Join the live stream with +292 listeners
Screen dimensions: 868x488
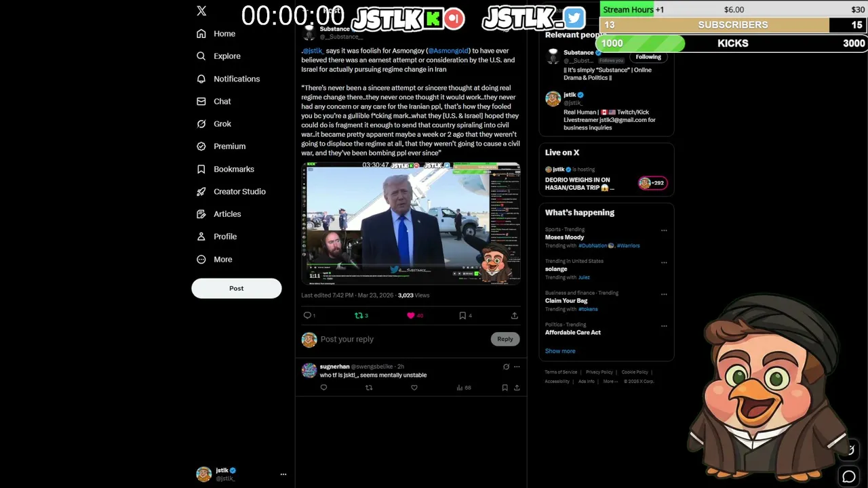[652, 183]
